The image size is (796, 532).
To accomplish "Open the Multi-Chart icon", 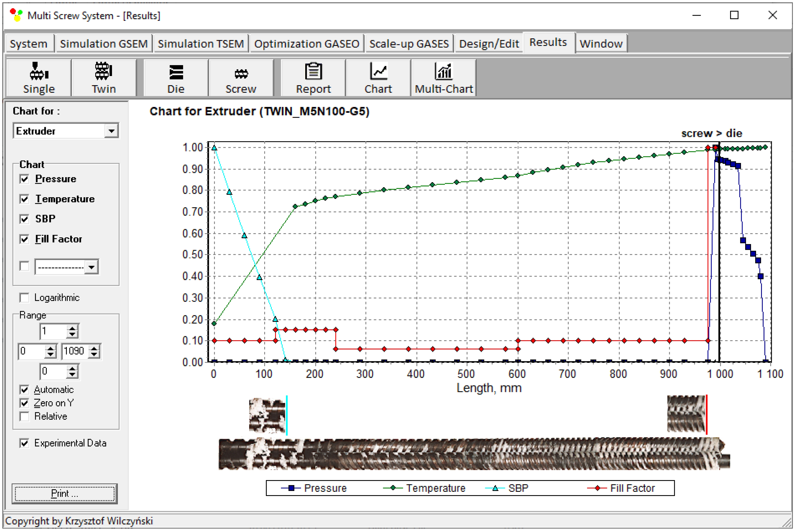I will coord(443,78).
